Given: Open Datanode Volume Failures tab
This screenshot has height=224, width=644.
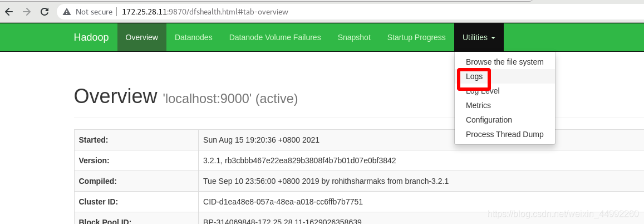Looking at the screenshot, I should 275,37.
